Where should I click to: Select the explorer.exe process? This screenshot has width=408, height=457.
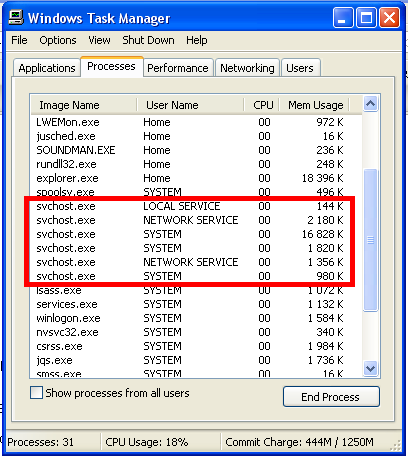(196, 178)
